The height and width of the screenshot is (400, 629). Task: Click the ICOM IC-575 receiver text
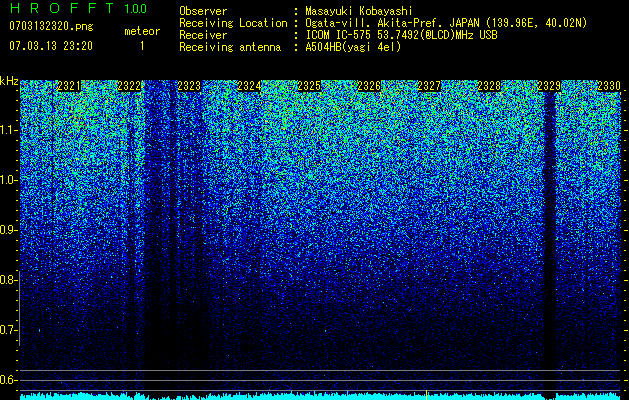[401, 35]
